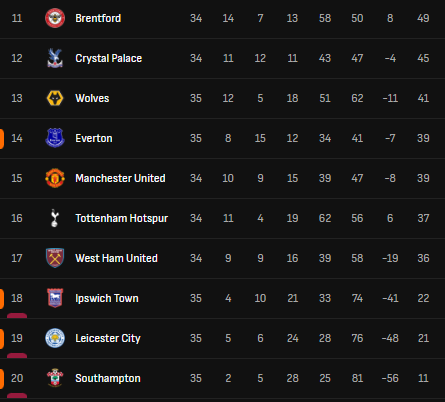
Task: Click the Manchester United crest
Action: click(x=55, y=178)
